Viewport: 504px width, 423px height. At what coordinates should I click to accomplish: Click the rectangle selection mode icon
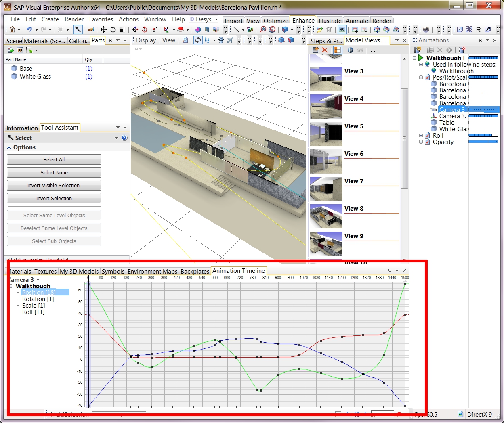[61, 29]
